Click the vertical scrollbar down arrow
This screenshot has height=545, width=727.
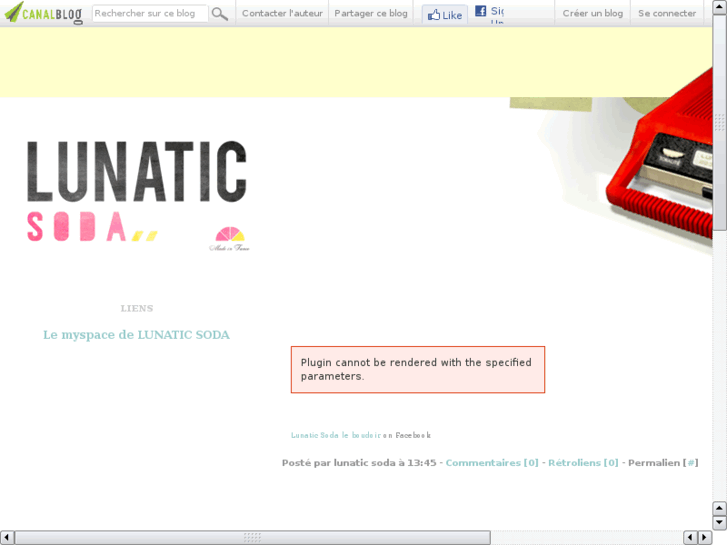(720, 522)
